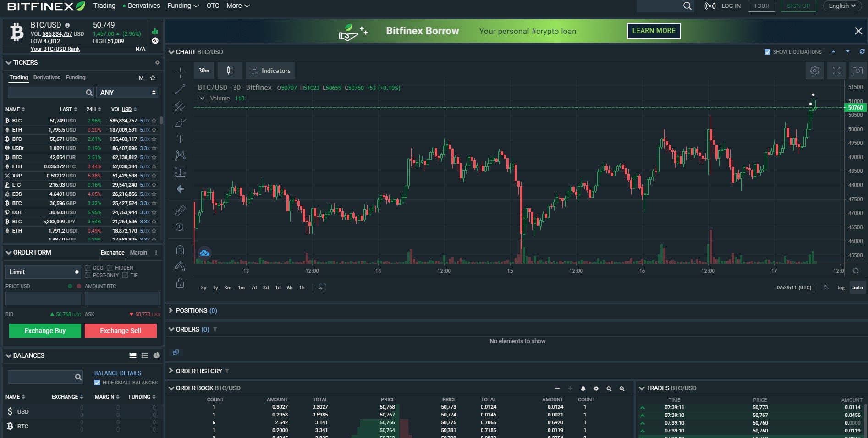Click the Exchange Buy button
Viewport: 868px width, 438px height.
coord(45,331)
